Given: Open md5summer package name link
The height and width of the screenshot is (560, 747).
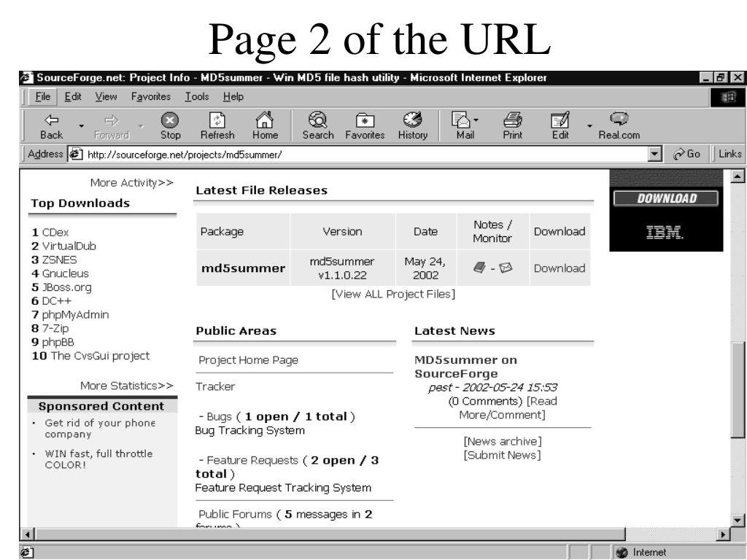Looking at the screenshot, I should [243, 268].
